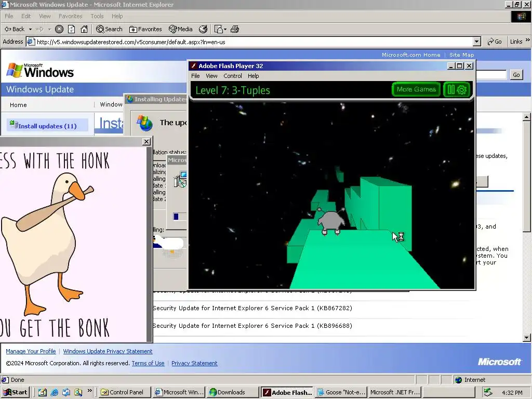Click first quick launch notepad icon

(43, 392)
